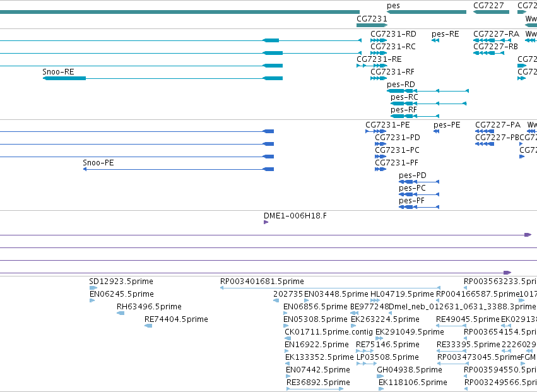Select the pes-RE transcript label
The width and height of the screenshot is (537, 392).
(446, 34)
